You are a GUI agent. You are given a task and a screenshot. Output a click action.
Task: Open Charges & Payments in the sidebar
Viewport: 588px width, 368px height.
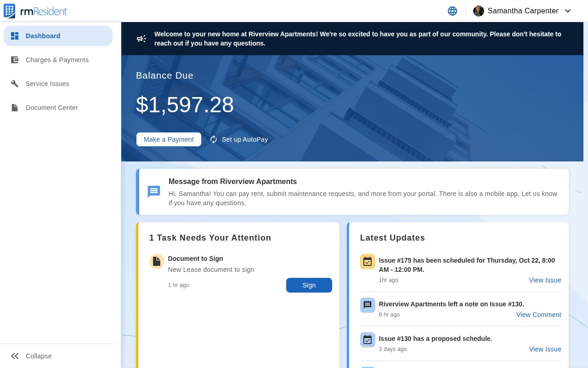pyautogui.click(x=58, y=60)
